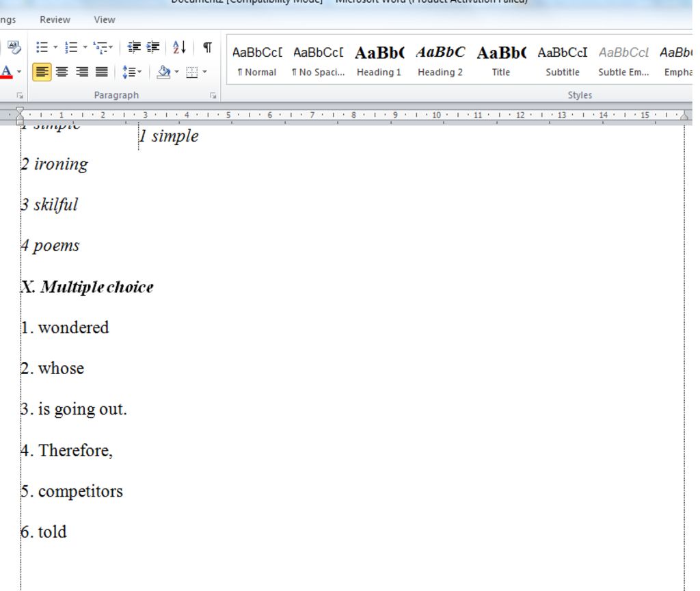Sort text with the A-Z icon
700x591 pixels.
[179, 47]
